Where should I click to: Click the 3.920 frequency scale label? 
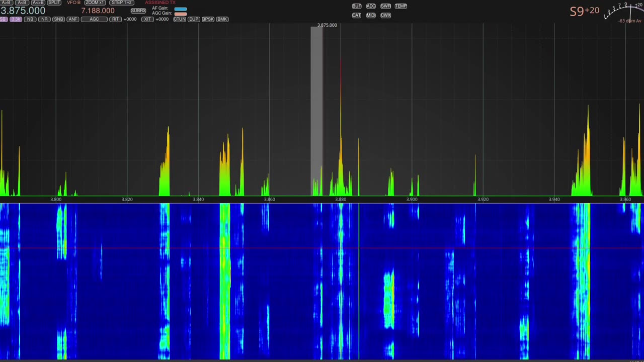click(483, 200)
